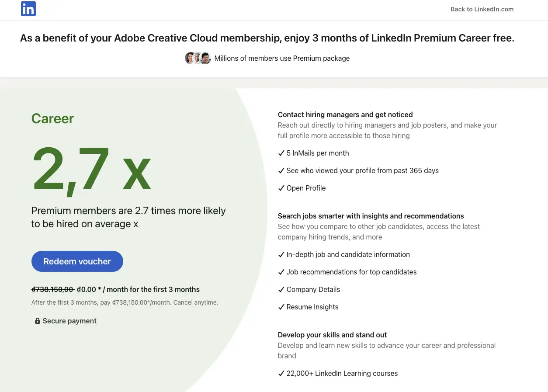Click the green Career heading
This screenshot has height=392, width=548.
[52, 118]
